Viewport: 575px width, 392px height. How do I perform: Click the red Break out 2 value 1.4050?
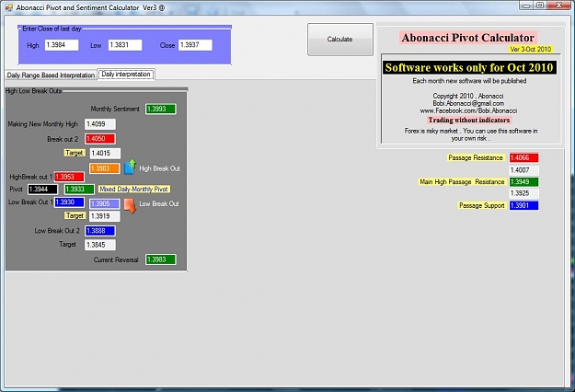(x=100, y=139)
